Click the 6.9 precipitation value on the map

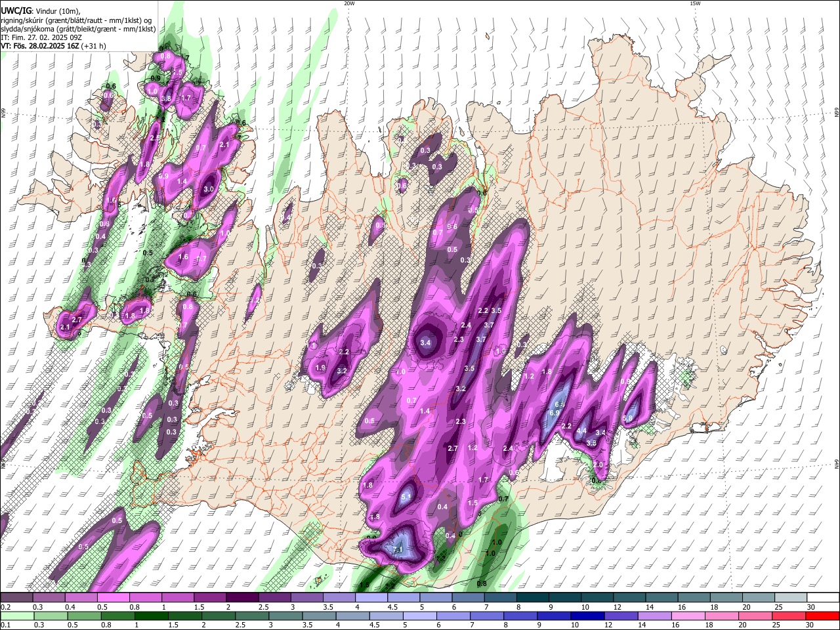tap(555, 413)
